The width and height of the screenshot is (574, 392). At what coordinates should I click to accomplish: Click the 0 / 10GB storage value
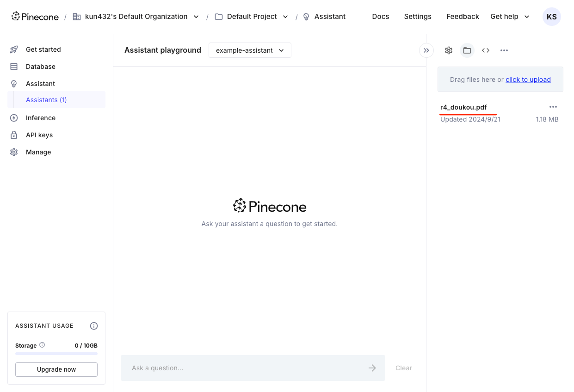click(x=86, y=345)
